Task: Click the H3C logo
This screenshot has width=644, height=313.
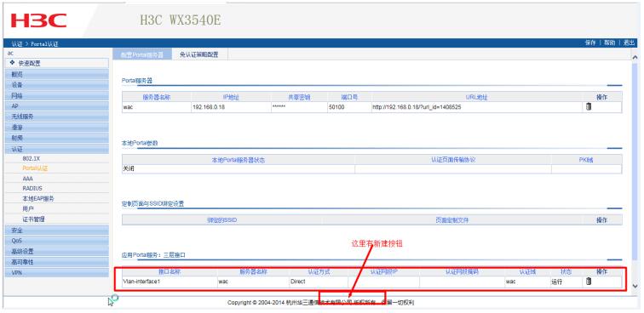Action: coord(38,20)
